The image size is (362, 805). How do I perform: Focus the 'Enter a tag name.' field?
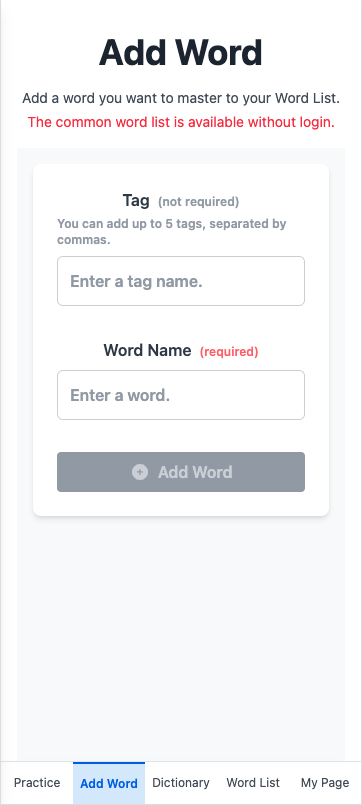click(181, 281)
